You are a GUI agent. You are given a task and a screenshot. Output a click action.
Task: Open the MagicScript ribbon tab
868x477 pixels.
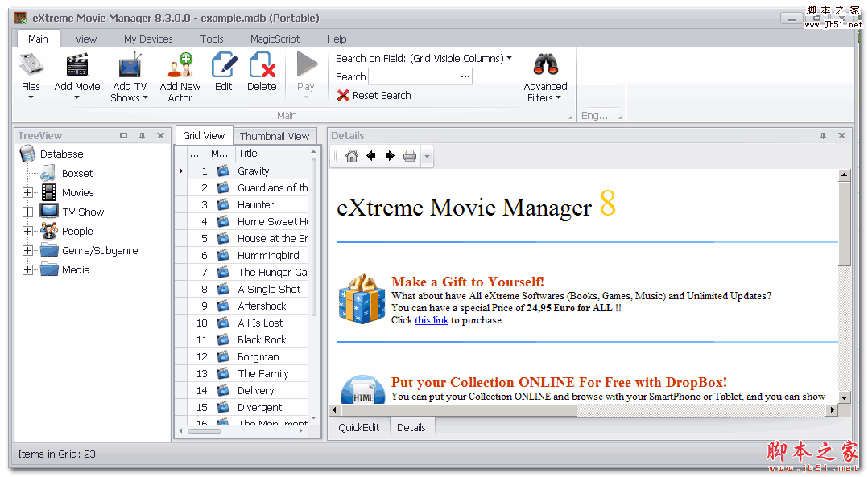(275, 39)
